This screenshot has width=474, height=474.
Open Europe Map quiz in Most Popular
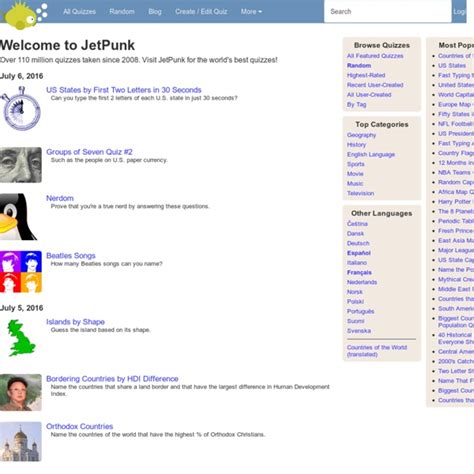pyautogui.click(x=456, y=104)
